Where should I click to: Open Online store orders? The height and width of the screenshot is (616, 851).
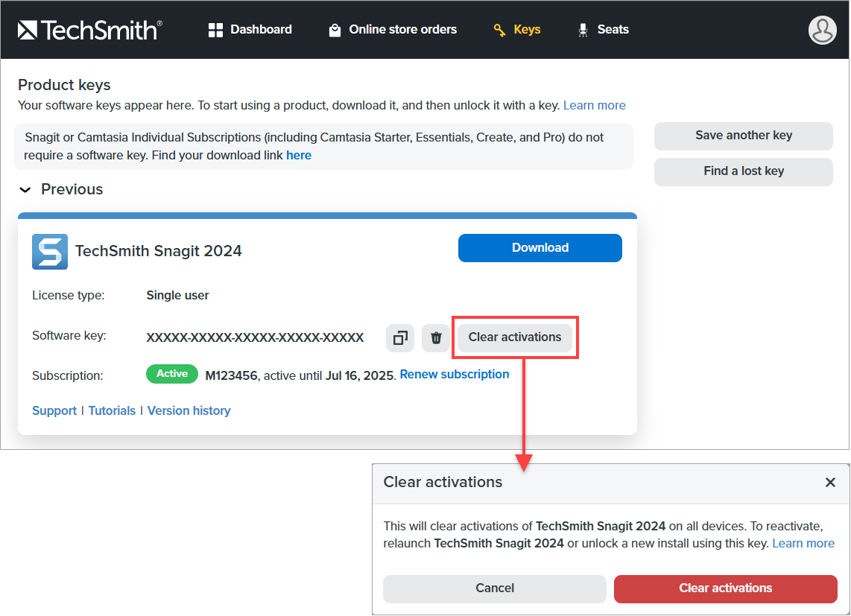tap(393, 30)
